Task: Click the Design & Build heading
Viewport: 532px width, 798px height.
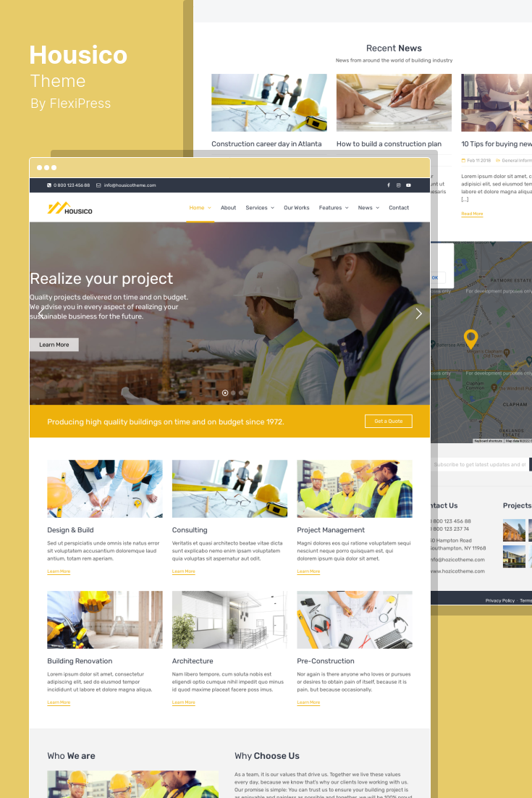Action: click(70, 530)
